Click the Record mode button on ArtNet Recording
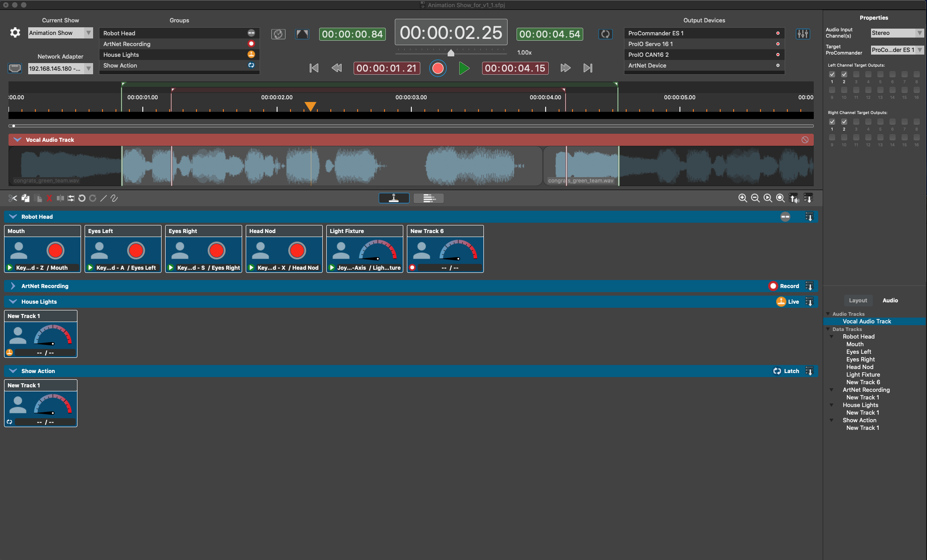 point(784,286)
